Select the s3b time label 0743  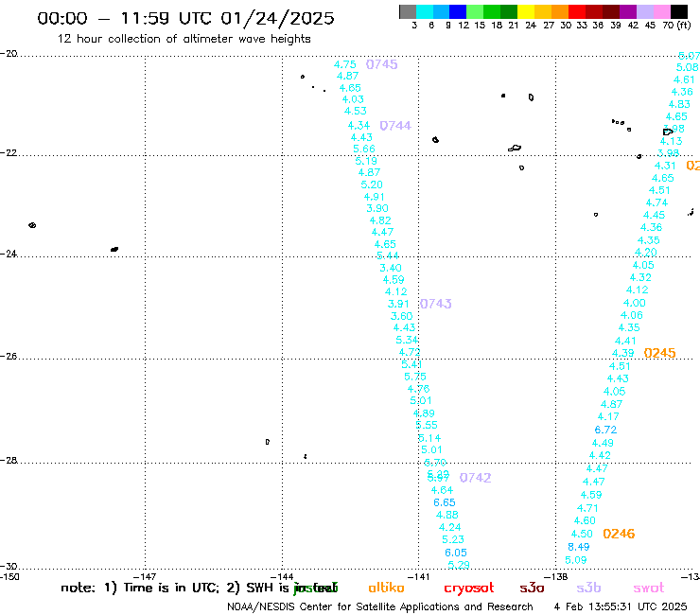436,304
